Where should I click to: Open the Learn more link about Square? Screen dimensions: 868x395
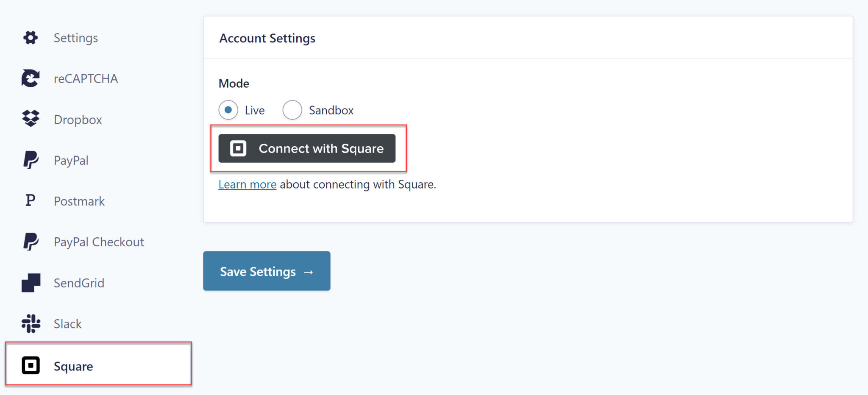247,184
